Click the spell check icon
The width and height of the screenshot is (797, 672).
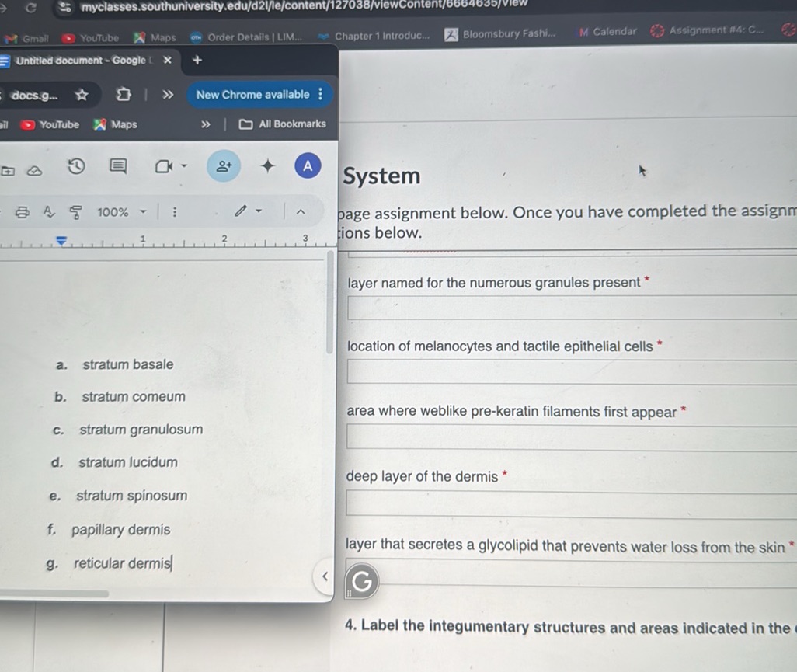pos(48,212)
